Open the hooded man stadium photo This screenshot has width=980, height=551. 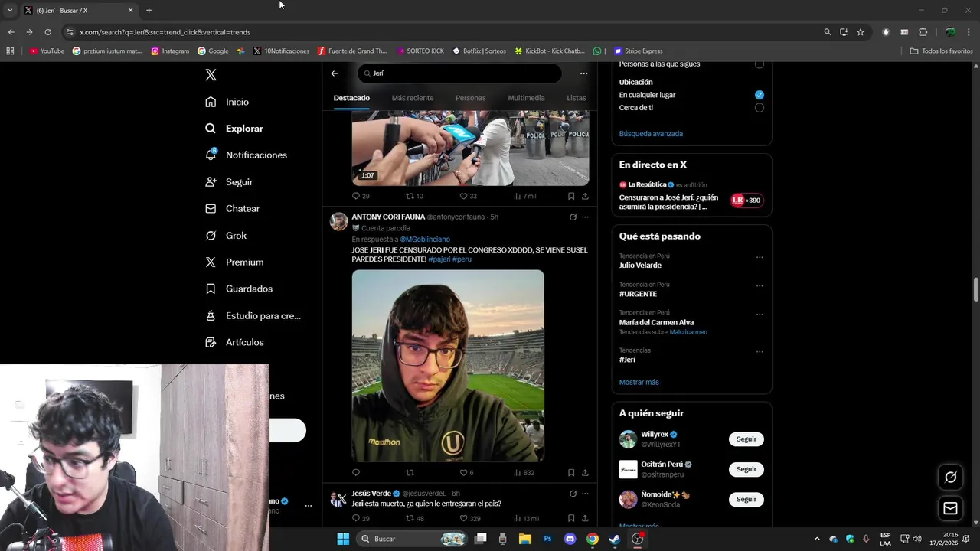[448, 366]
